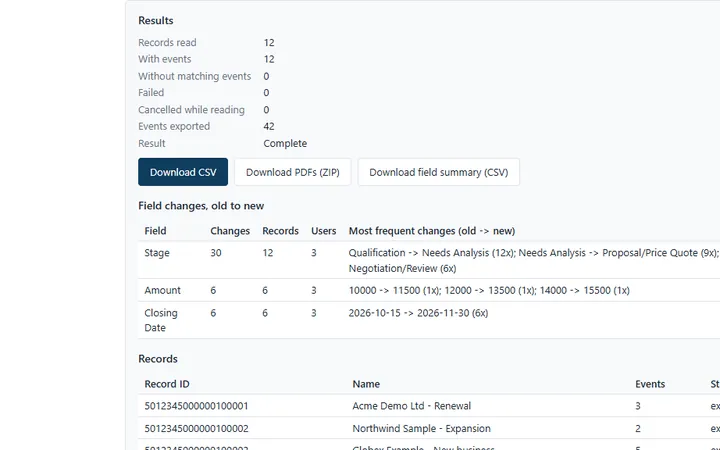Select the Results heading
The height and width of the screenshot is (450, 720).
pyautogui.click(x=156, y=21)
